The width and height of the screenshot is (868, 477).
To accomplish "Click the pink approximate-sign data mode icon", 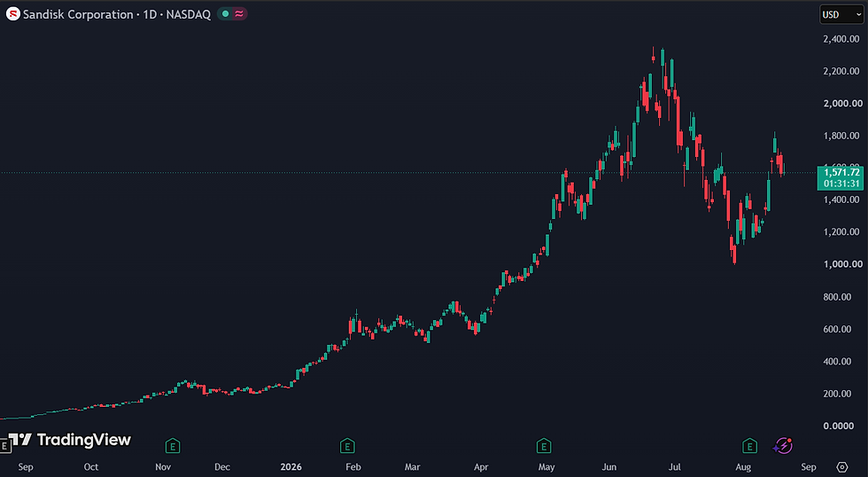I will 238,14.
